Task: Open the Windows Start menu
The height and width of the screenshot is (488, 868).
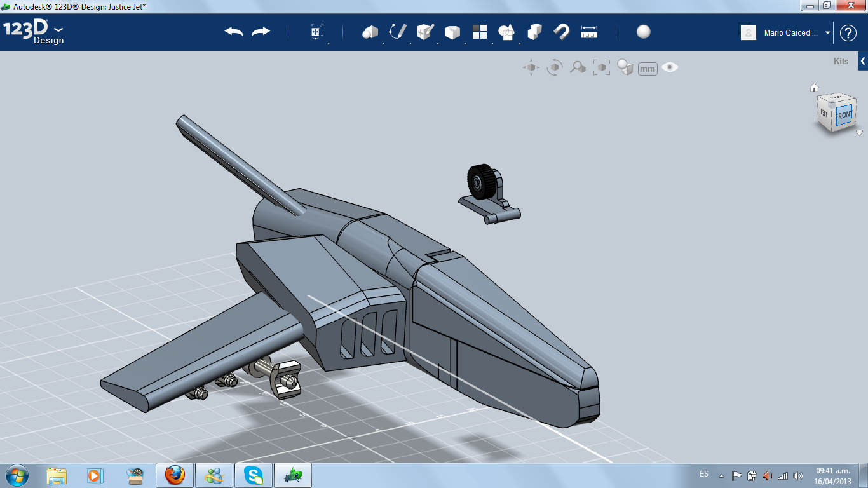Action: point(16,475)
